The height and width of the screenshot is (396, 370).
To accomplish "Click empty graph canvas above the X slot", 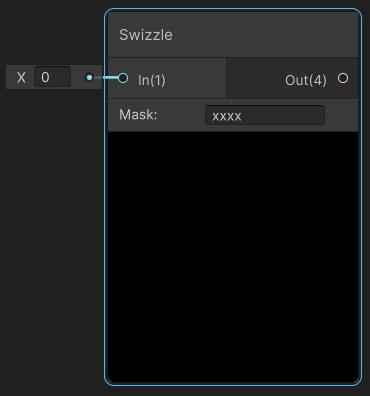I will tap(53, 32).
